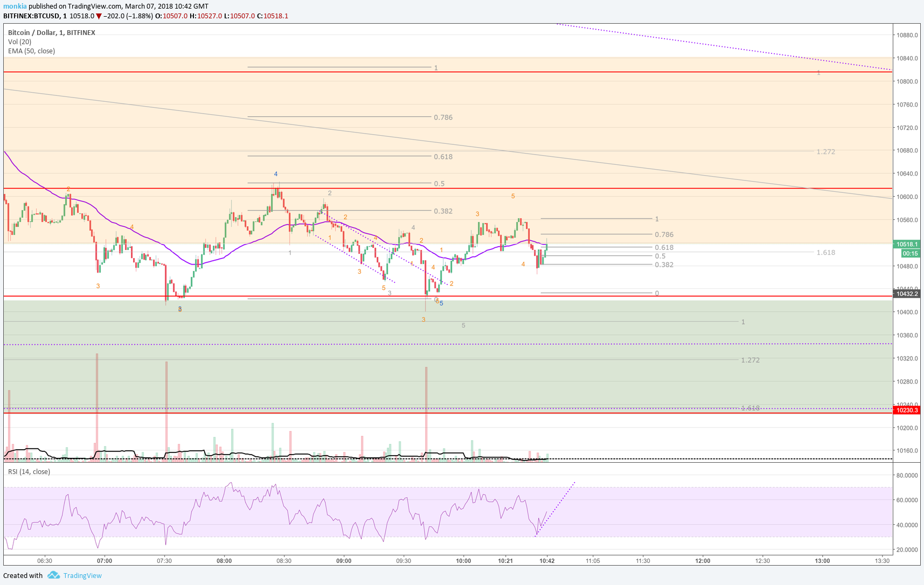
Task: Click the 13:30 time axis label
Action: 882,561
